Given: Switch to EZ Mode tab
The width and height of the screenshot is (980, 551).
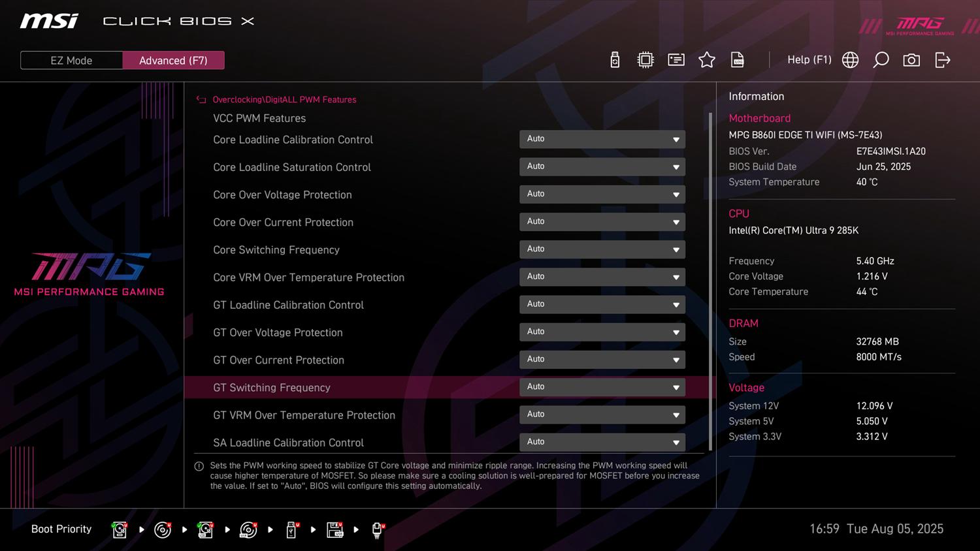Looking at the screenshot, I should pyautogui.click(x=71, y=60).
